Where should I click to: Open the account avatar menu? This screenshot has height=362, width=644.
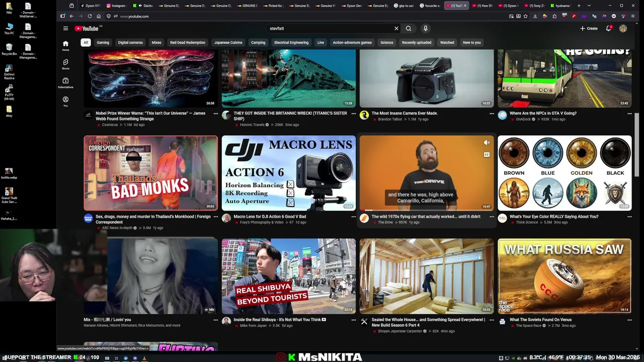pos(623,29)
